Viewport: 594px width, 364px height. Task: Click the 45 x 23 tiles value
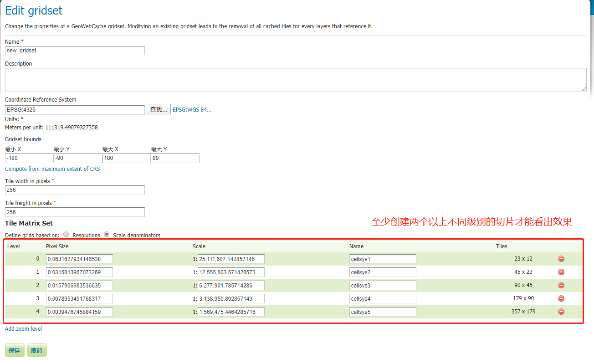523,272
